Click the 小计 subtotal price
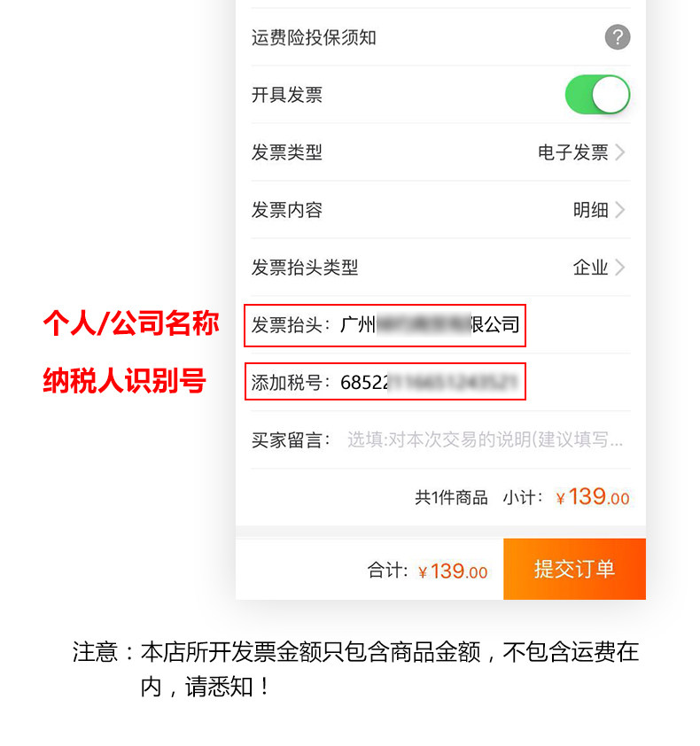 pos(593,497)
